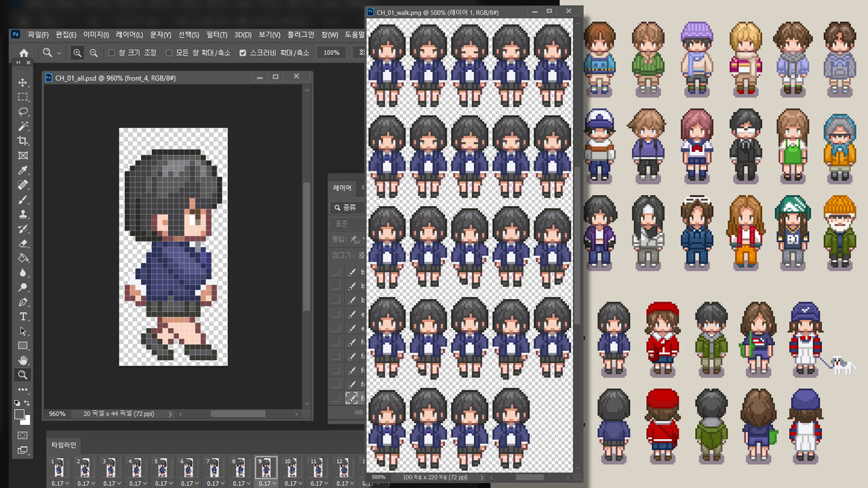Select the Eraser tool

coord(23,243)
